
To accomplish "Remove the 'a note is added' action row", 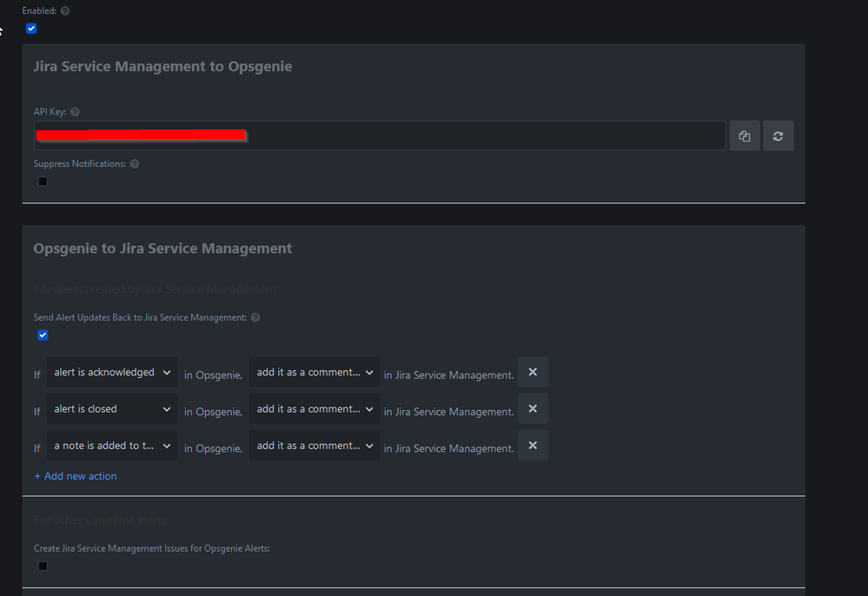I will pyautogui.click(x=533, y=445).
